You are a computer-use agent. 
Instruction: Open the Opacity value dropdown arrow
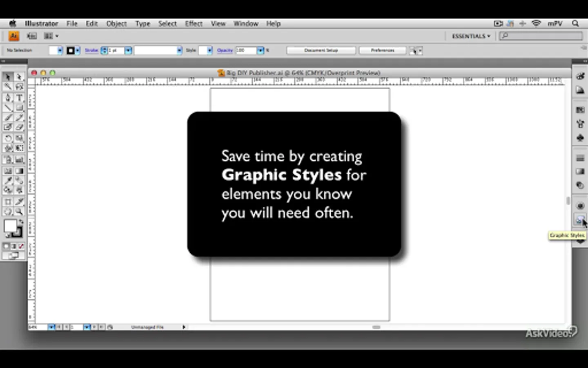[x=260, y=50]
